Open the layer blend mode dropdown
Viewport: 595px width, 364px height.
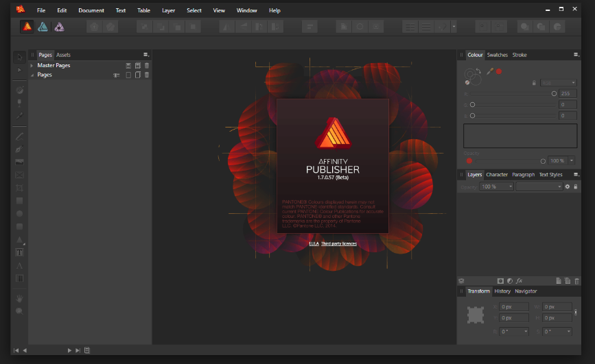(x=539, y=186)
